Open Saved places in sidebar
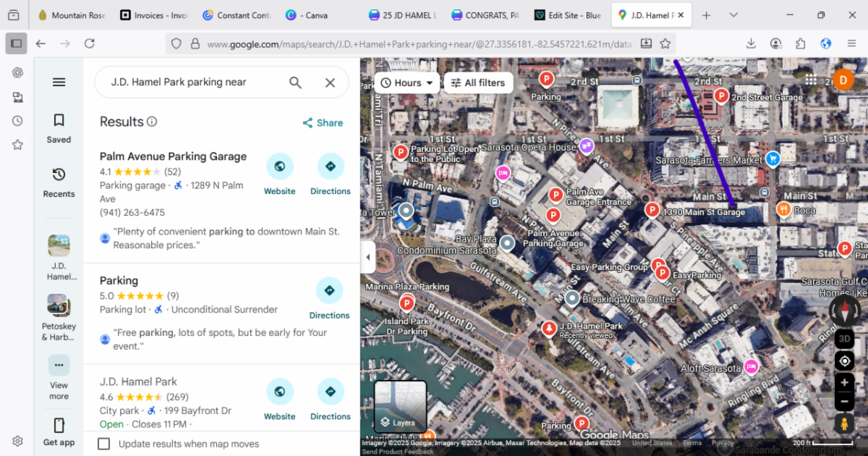The width and height of the screenshot is (868, 456). [59, 128]
